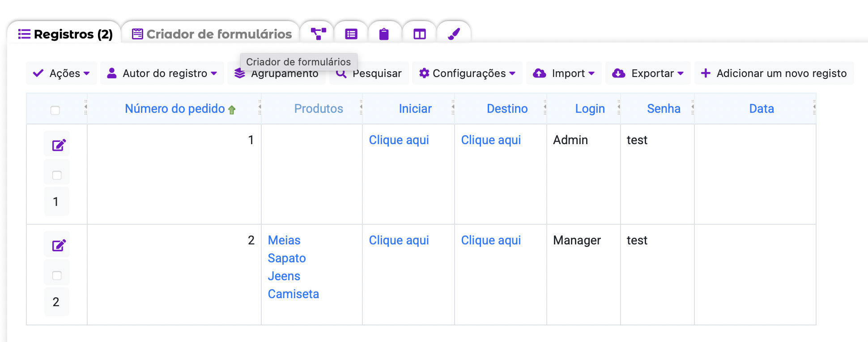
Task: Sort by the Senha column
Action: [664, 109]
